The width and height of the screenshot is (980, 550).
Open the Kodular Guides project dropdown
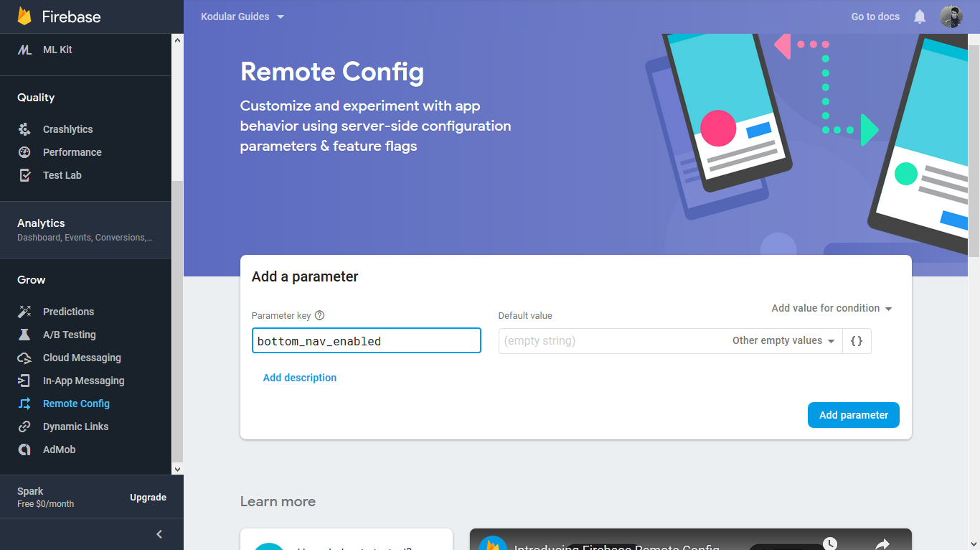tap(242, 17)
